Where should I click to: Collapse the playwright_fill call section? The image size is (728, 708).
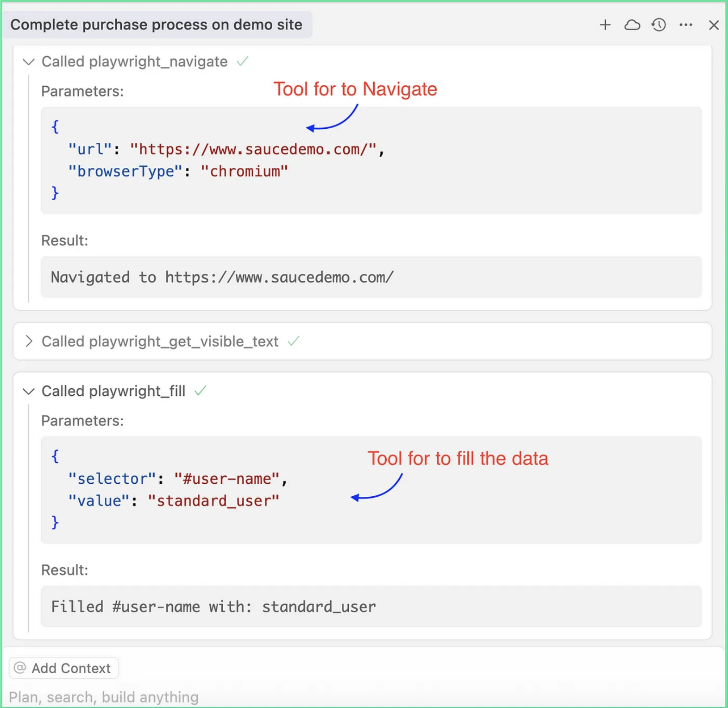click(x=29, y=392)
